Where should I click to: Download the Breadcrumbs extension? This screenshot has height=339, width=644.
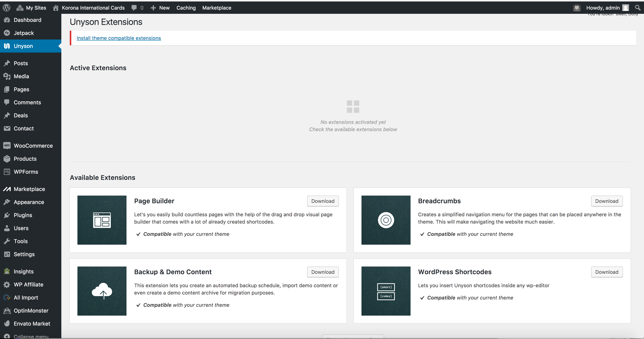pyautogui.click(x=606, y=201)
